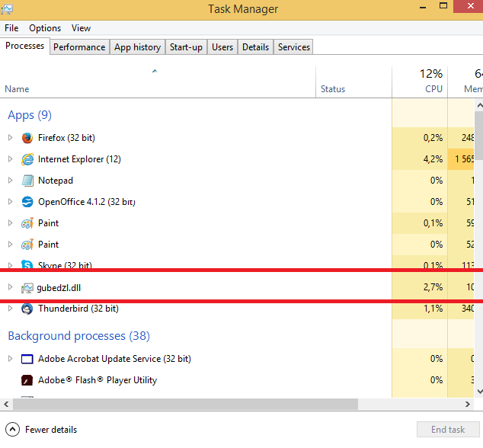Open the View menu
The width and height of the screenshot is (483, 448).
pyautogui.click(x=81, y=28)
